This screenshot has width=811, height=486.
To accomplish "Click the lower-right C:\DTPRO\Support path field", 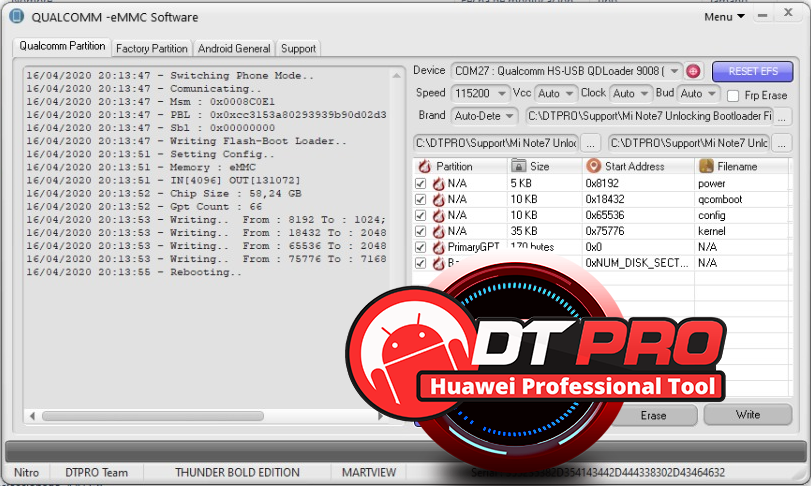I will click(690, 143).
